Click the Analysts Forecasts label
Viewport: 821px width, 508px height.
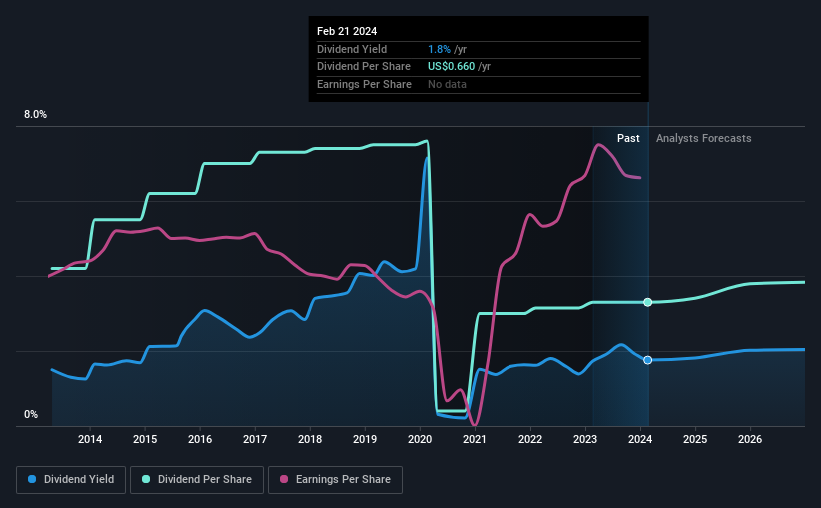[x=703, y=138]
